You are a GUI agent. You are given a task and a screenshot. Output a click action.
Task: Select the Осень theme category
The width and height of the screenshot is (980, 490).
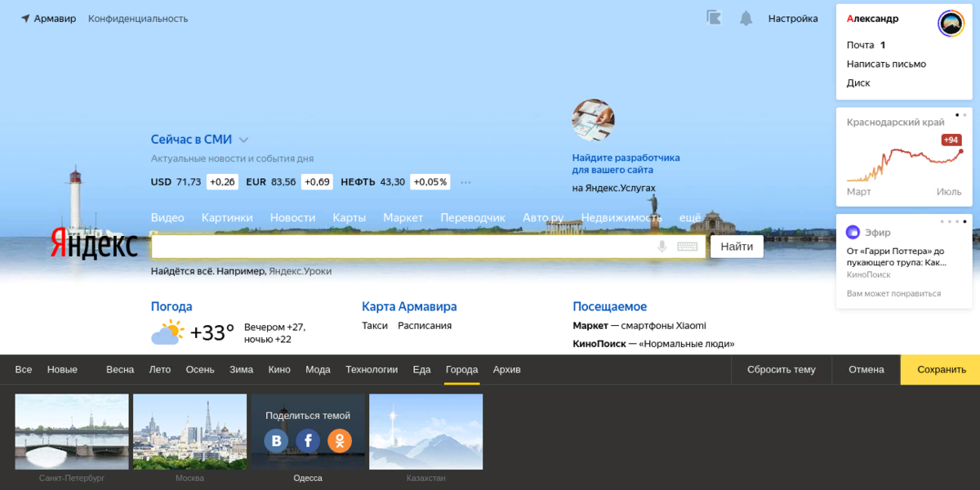pyautogui.click(x=200, y=369)
